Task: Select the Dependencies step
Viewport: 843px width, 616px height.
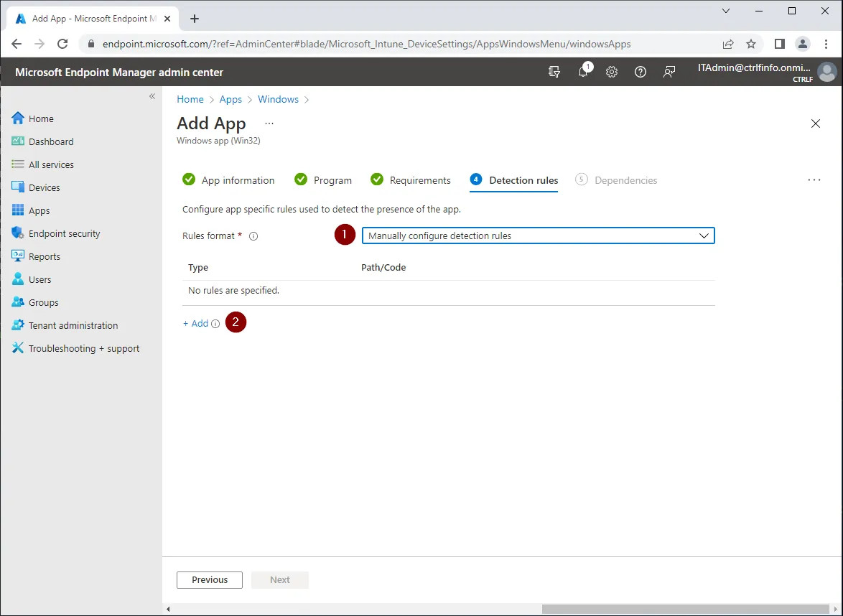Action: [x=616, y=180]
